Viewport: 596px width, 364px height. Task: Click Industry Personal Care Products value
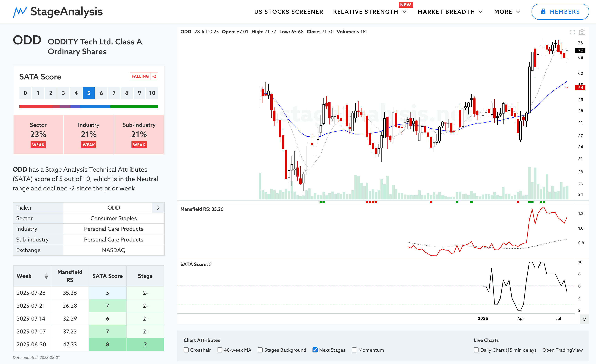[x=114, y=229]
